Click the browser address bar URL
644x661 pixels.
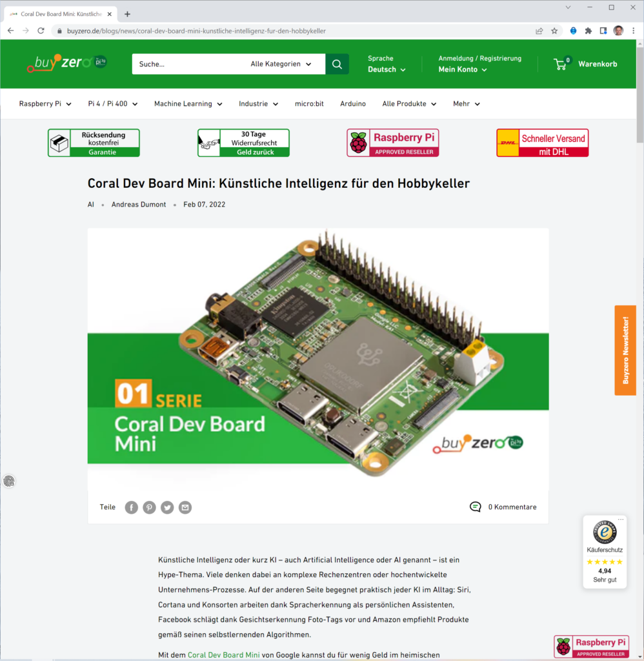click(x=196, y=31)
